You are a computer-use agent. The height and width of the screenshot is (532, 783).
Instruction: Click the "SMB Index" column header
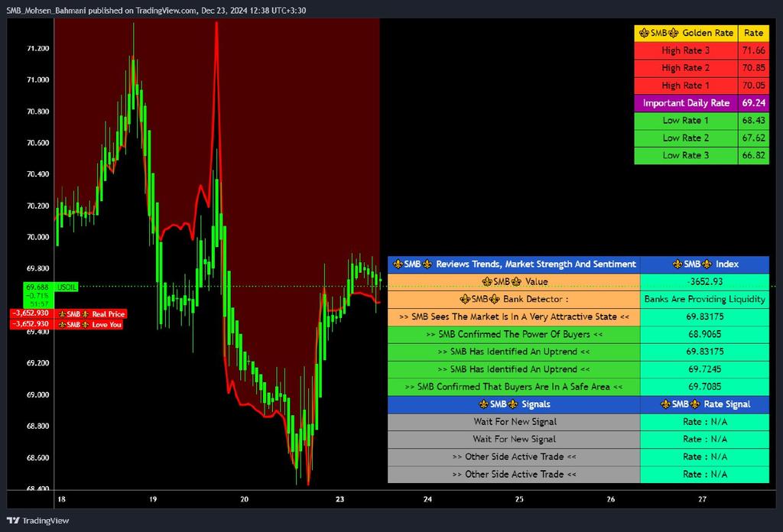pyautogui.click(x=704, y=264)
